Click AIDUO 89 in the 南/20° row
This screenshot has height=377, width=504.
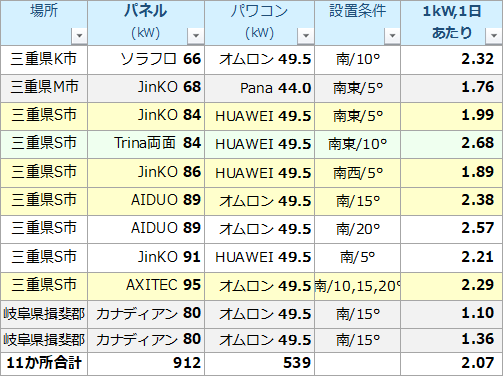(146, 229)
